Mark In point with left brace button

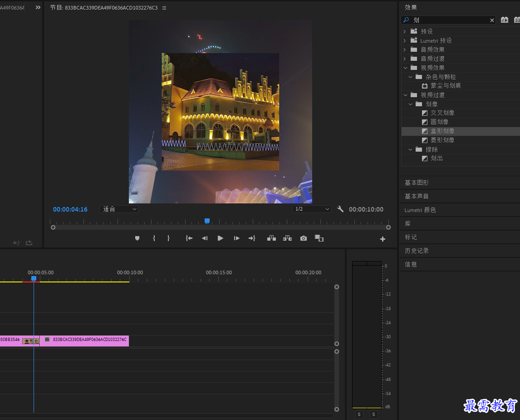pos(154,238)
